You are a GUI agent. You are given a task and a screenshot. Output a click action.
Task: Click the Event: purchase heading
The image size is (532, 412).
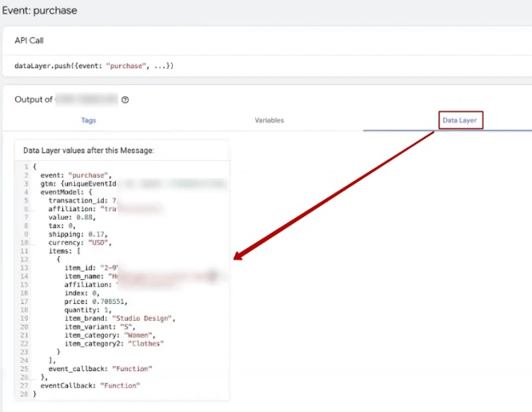pos(41,11)
